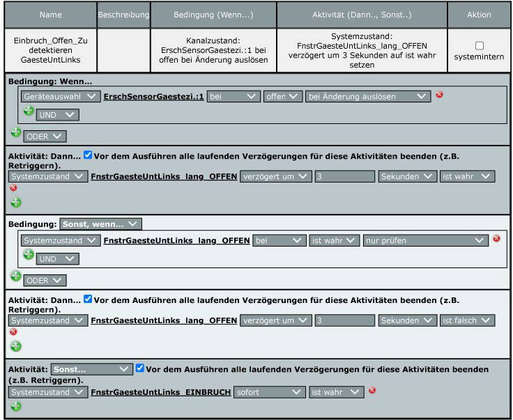Click program name 'Einbruch_Offen_Zu detektieren GaesteUntLinks'
Viewport: 513px width, 420px height.
[51, 50]
